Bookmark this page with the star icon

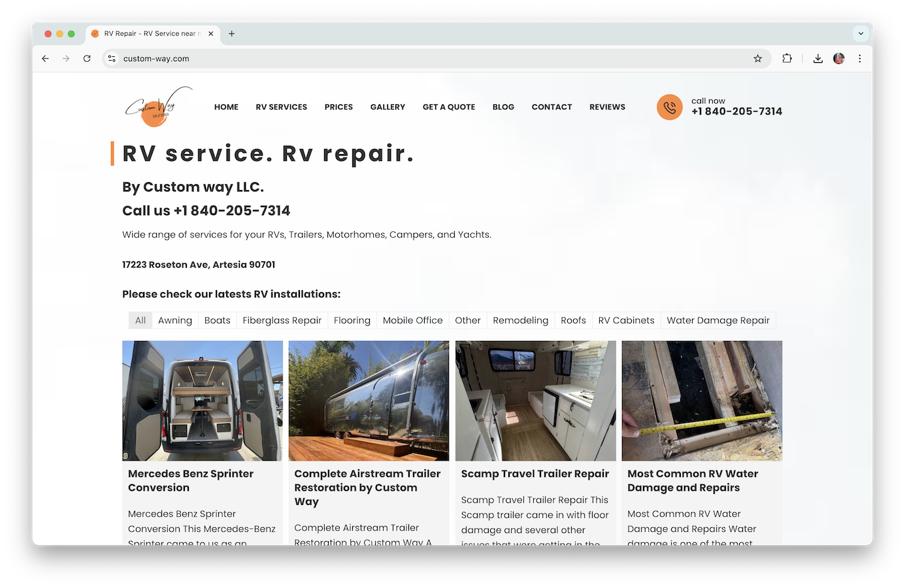[757, 59]
